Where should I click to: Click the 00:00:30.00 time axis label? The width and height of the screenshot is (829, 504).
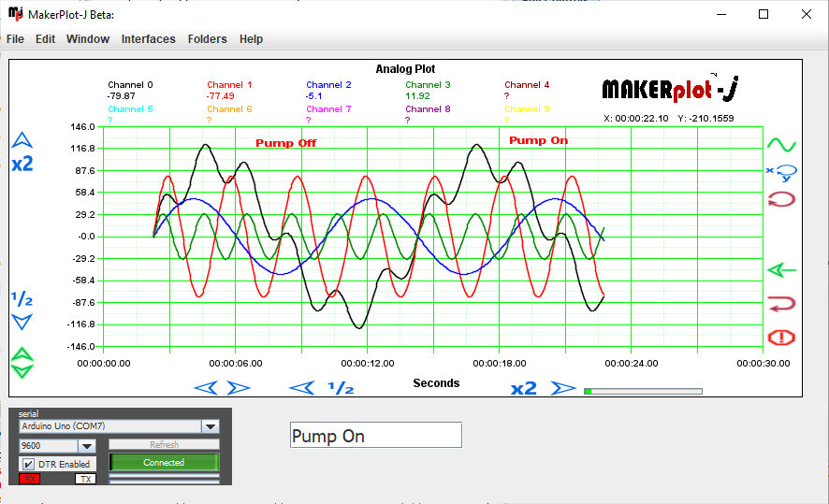click(764, 363)
